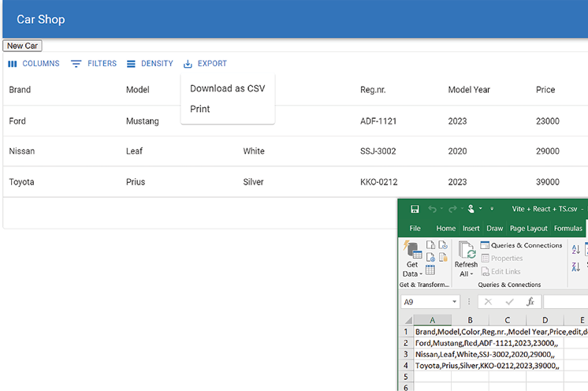Viewport: 588px width, 391px height.
Task: Open the Columns visibility panel
Action: coord(33,64)
